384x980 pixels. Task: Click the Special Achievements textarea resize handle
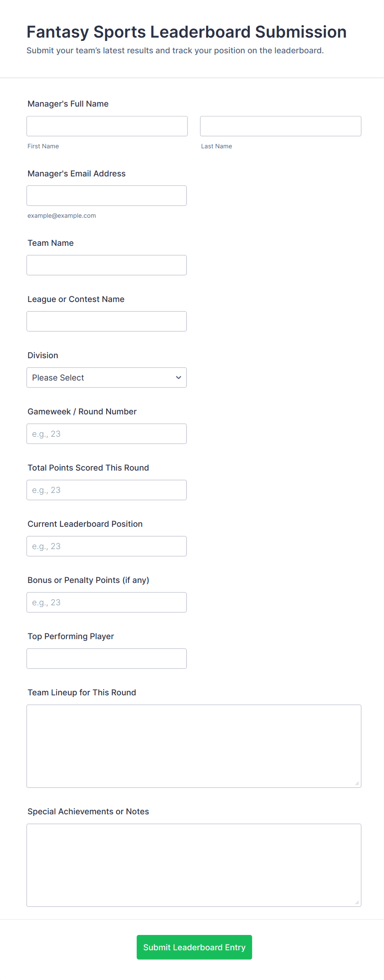click(x=357, y=902)
